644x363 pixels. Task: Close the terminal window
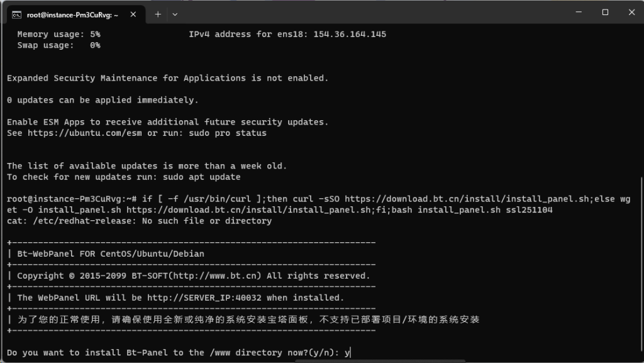(631, 13)
